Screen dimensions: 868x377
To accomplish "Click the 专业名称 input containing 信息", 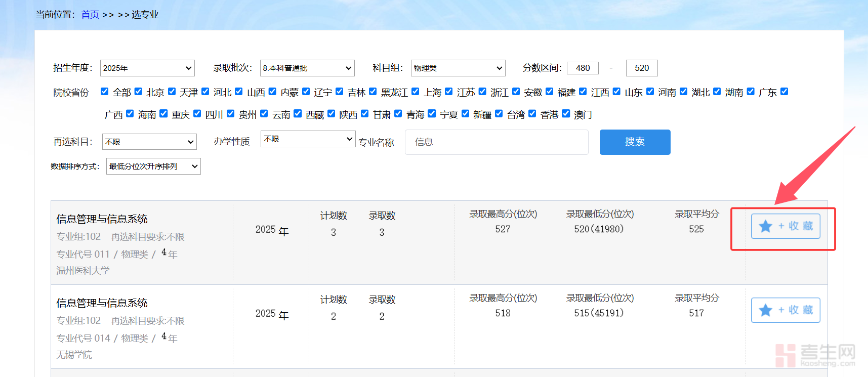I will [497, 142].
